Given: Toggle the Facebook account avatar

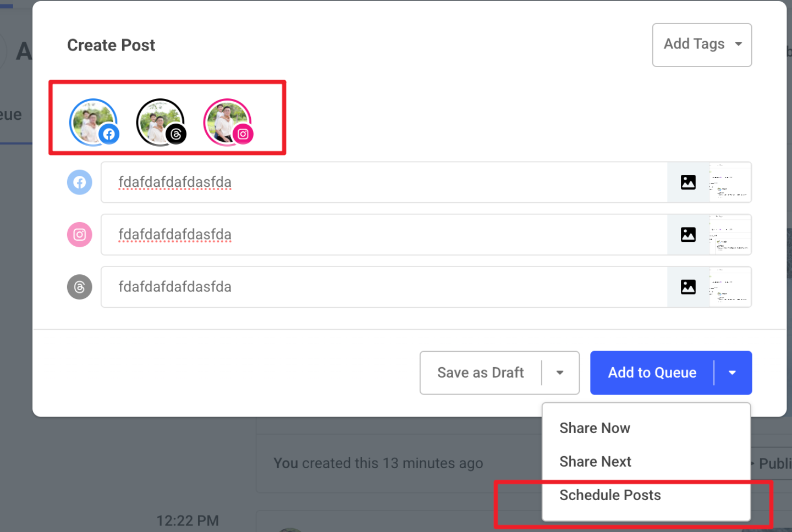Looking at the screenshot, I should tap(94, 122).
